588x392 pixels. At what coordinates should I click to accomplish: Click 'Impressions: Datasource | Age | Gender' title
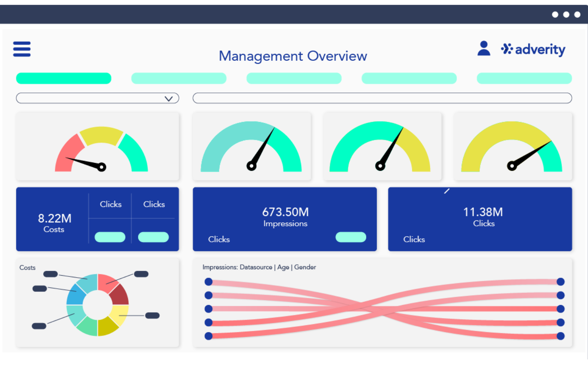[259, 267]
